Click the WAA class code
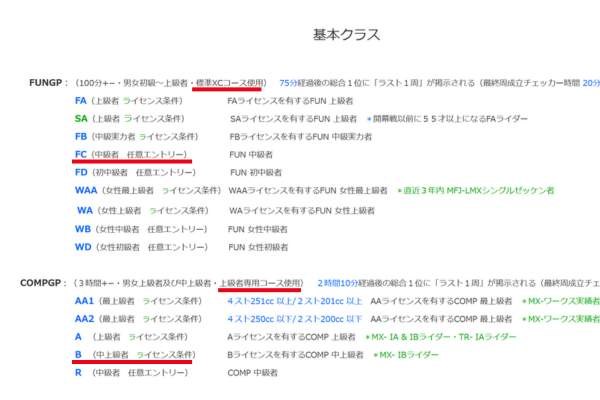 (86, 190)
